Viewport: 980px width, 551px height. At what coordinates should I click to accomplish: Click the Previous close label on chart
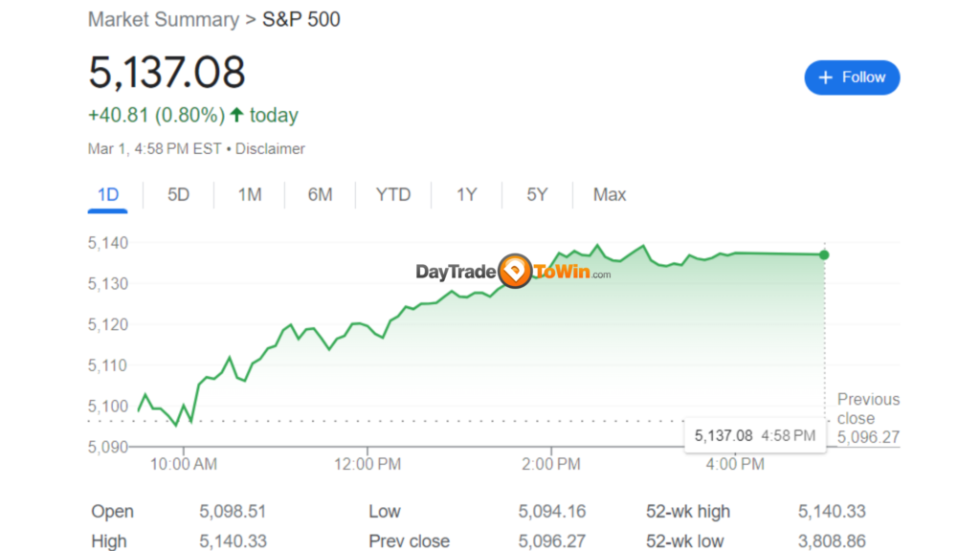point(867,408)
